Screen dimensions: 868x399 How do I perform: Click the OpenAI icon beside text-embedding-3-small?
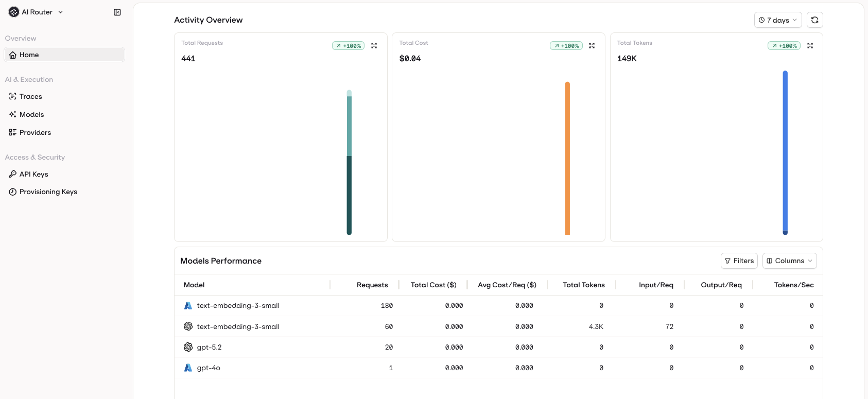point(188,326)
